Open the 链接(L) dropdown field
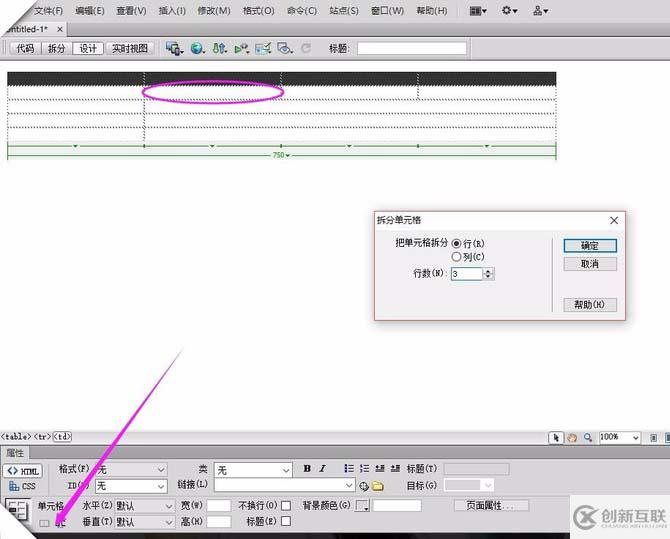The image size is (670, 539). 285,485
